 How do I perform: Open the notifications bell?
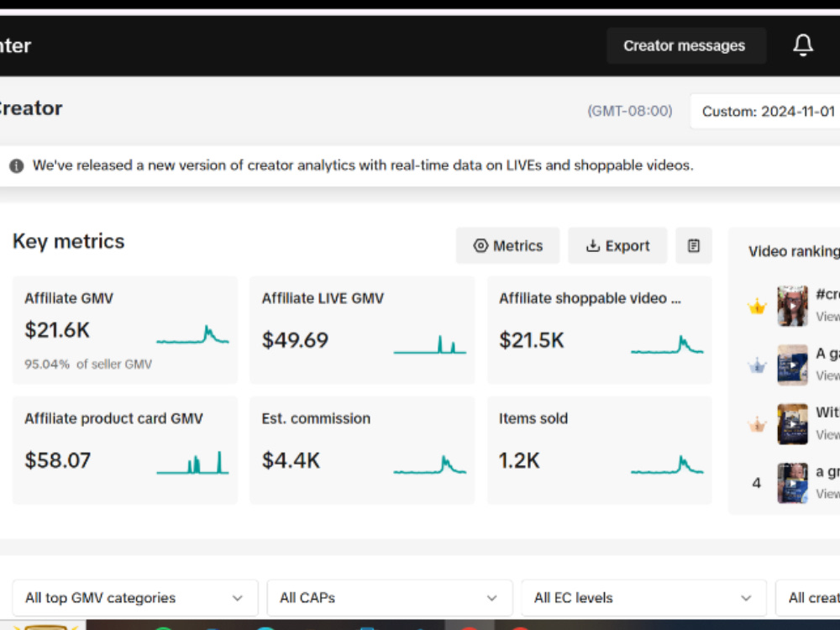pyautogui.click(x=802, y=45)
